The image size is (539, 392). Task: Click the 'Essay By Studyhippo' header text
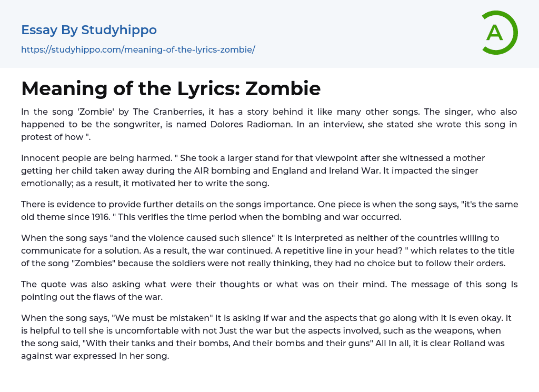(x=89, y=30)
